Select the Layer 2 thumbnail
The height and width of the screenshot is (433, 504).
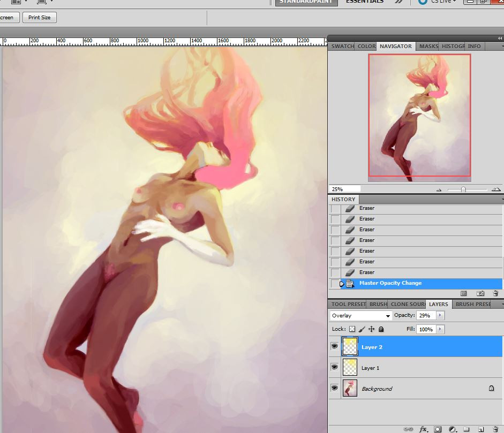click(350, 347)
